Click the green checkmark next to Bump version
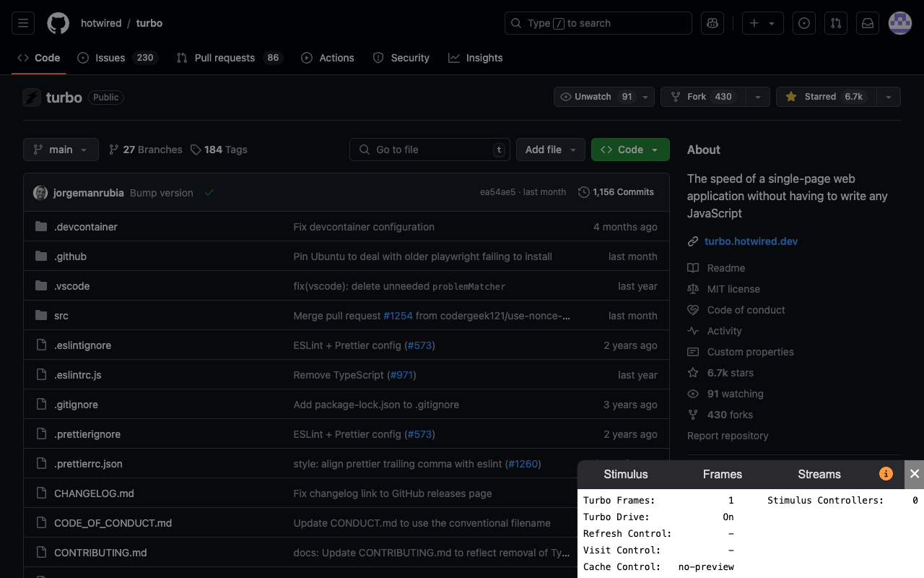This screenshot has height=578, width=924. point(209,192)
